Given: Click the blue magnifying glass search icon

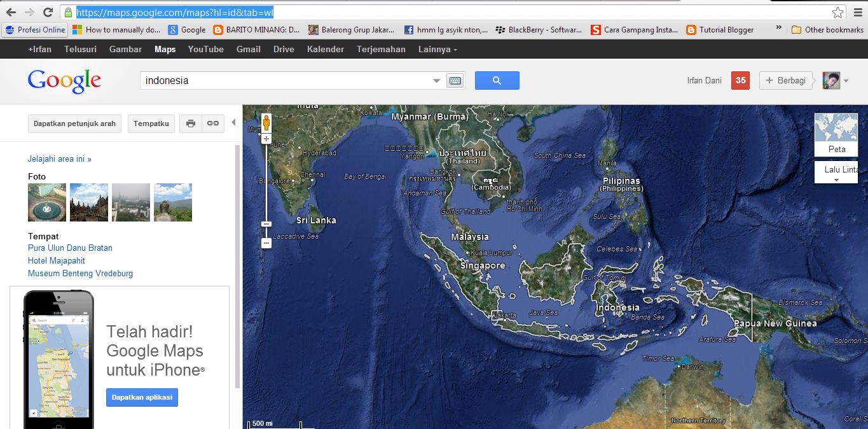Looking at the screenshot, I should pos(497,80).
